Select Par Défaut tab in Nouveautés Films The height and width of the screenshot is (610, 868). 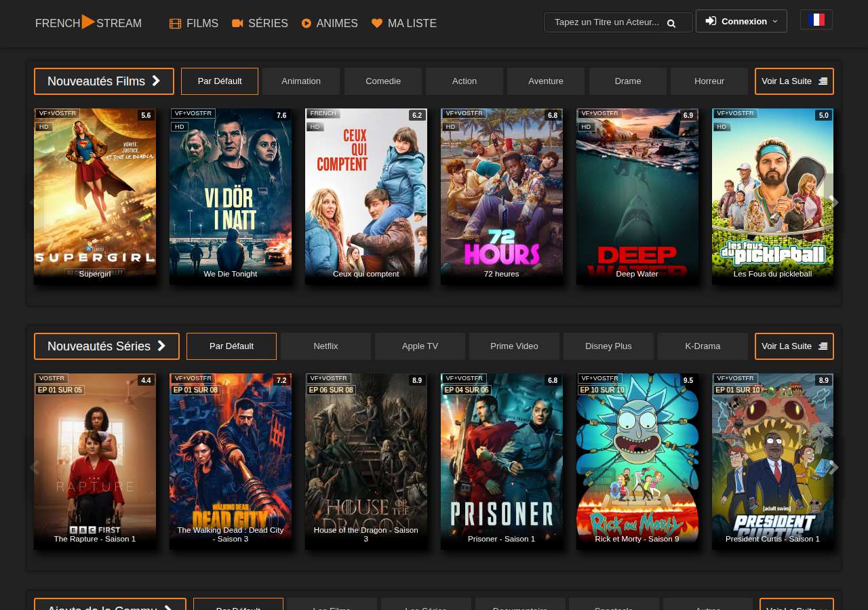click(220, 81)
